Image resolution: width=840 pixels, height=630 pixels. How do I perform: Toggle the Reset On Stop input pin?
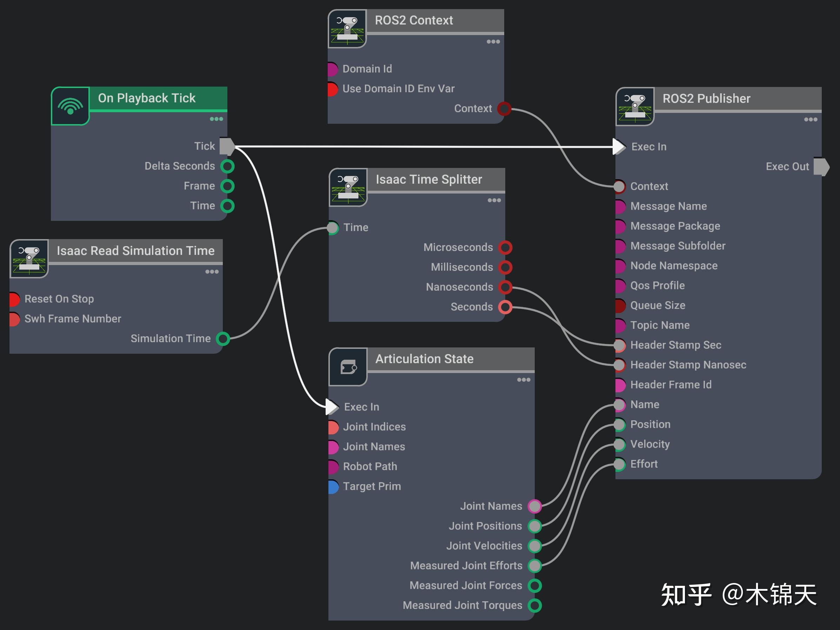pos(14,299)
